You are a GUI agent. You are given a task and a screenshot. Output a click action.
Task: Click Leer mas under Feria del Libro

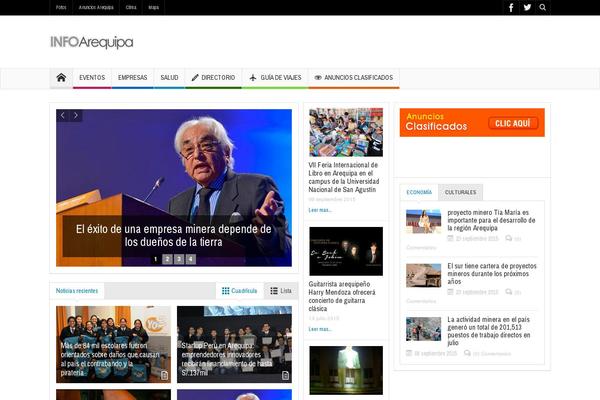pos(320,210)
